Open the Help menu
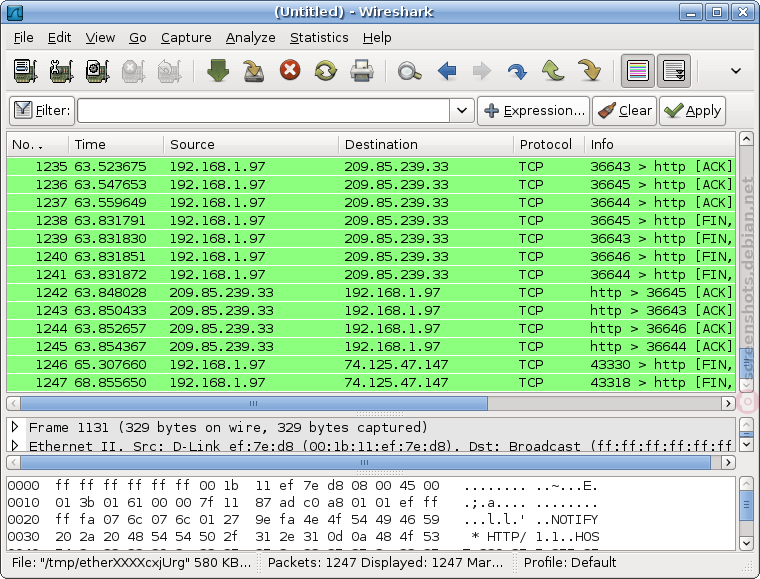The image size is (760, 579). click(x=377, y=38)
